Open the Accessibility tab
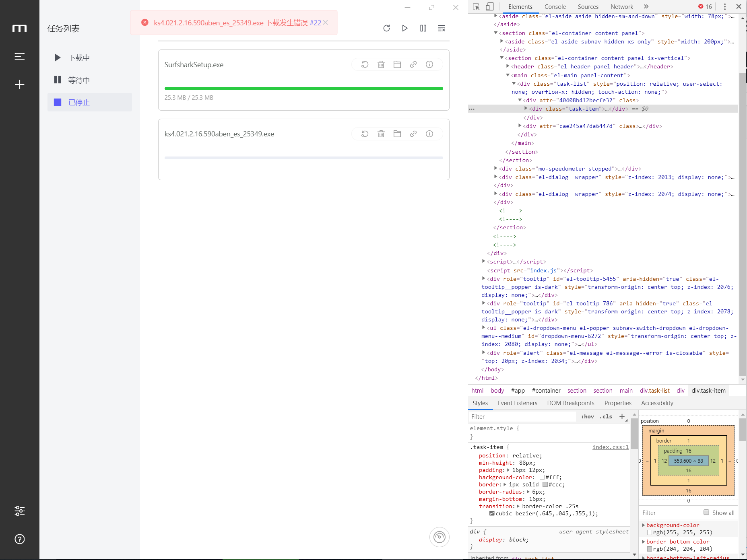This screenshot has height=560, width=747. (657, 403)
